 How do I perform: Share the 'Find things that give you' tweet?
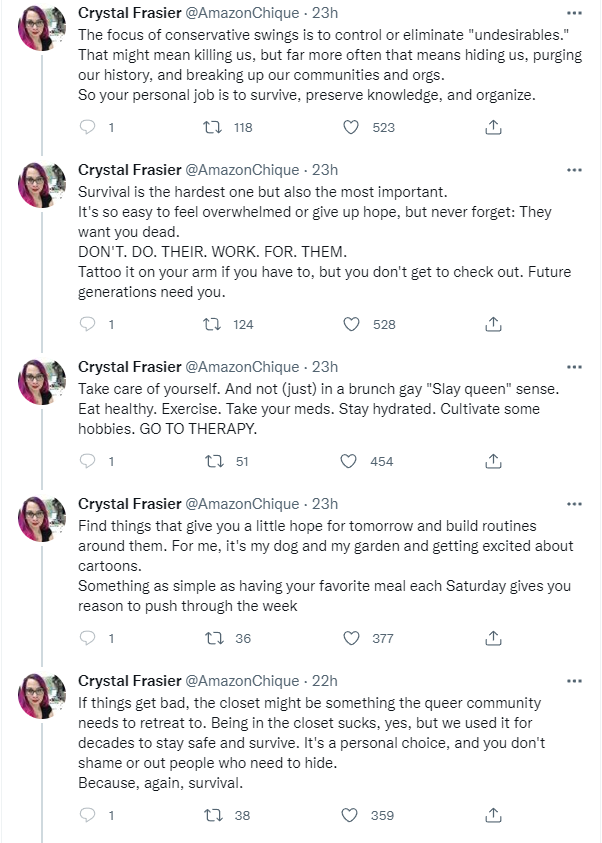[493, 638]
